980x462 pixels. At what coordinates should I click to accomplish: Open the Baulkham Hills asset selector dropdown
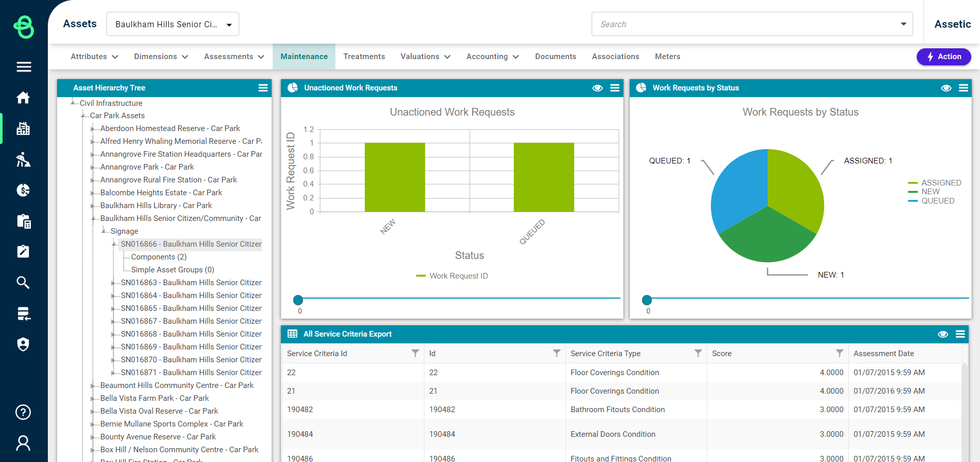coord(172,24)
